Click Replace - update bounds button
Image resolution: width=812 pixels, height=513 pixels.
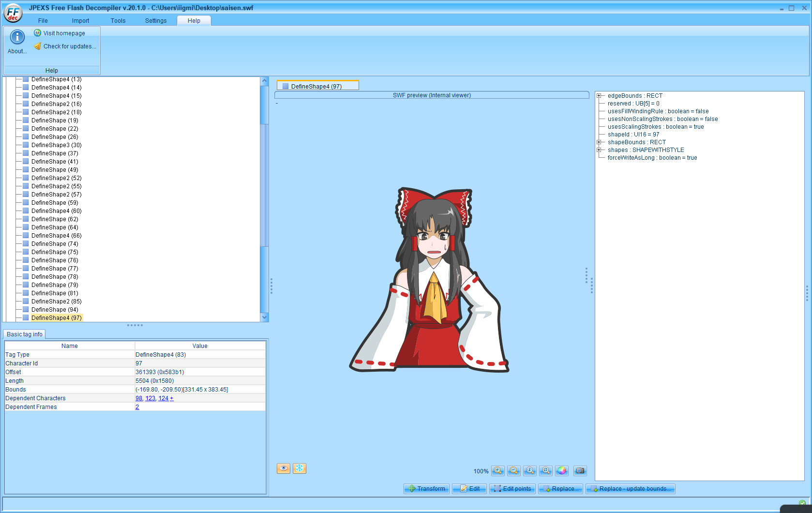click(631, 489)
